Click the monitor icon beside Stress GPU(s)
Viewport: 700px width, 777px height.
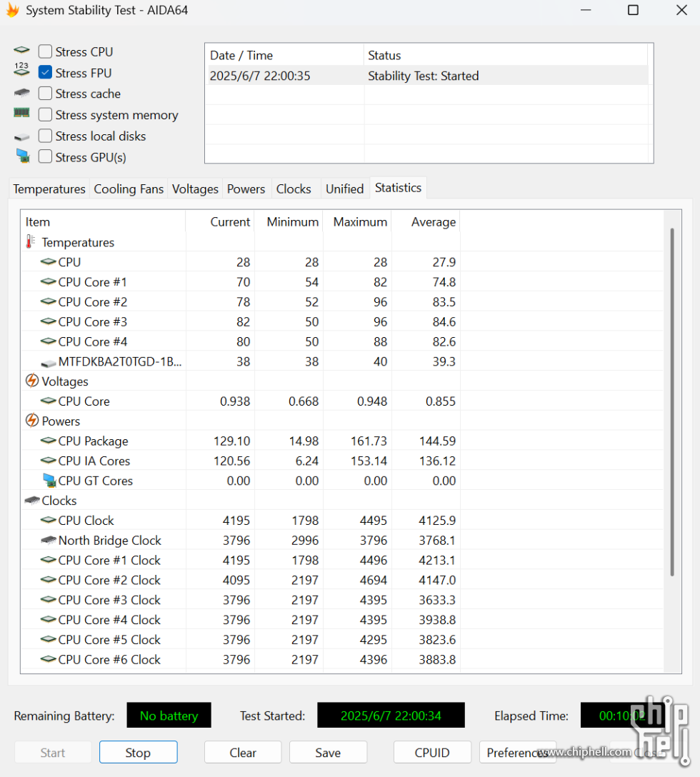(x=22, y=156)
